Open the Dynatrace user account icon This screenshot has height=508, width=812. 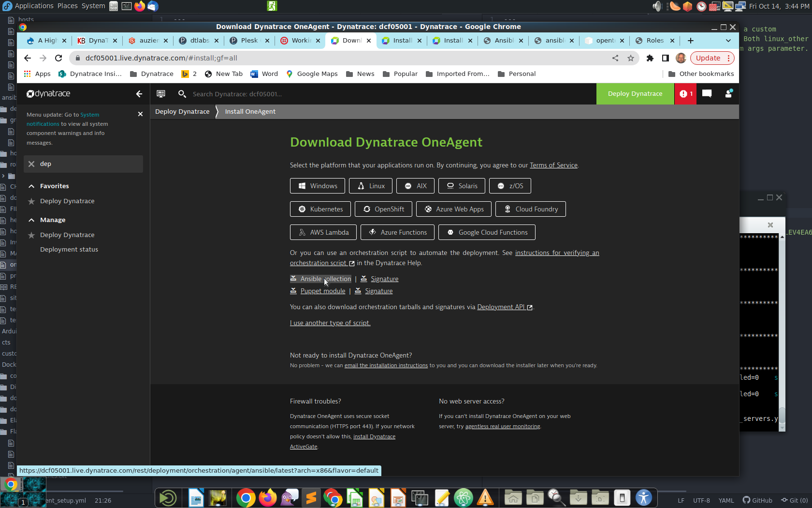(x=728, y=94)
